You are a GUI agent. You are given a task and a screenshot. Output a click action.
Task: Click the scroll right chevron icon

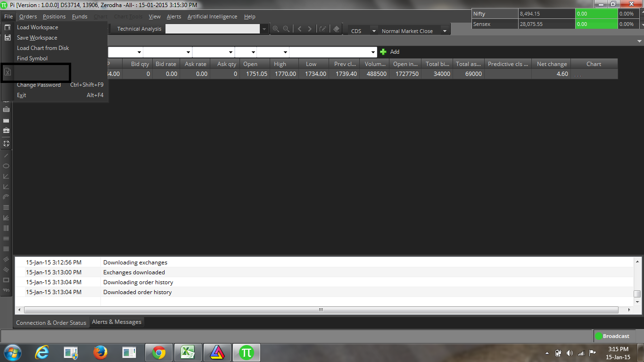pyautogui.click(x=310, y=29)
